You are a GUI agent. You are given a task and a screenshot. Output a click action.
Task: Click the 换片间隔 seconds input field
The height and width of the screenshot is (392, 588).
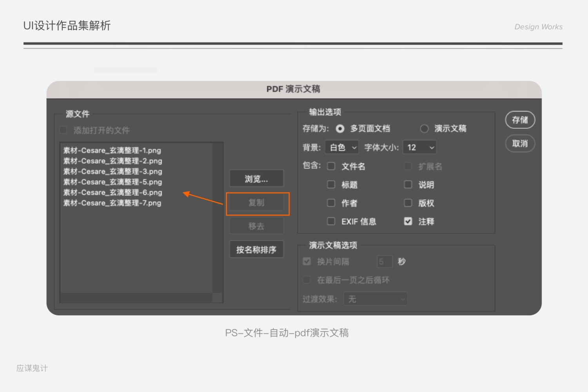385,261
